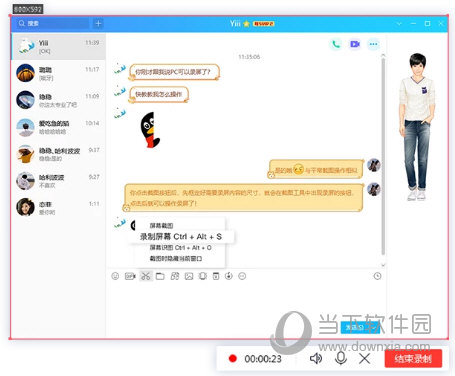Image resolution: width=455 pixels, height=376 pixels.
Task: Open the GIF sticker tool
Action: [x=130, y=276]
